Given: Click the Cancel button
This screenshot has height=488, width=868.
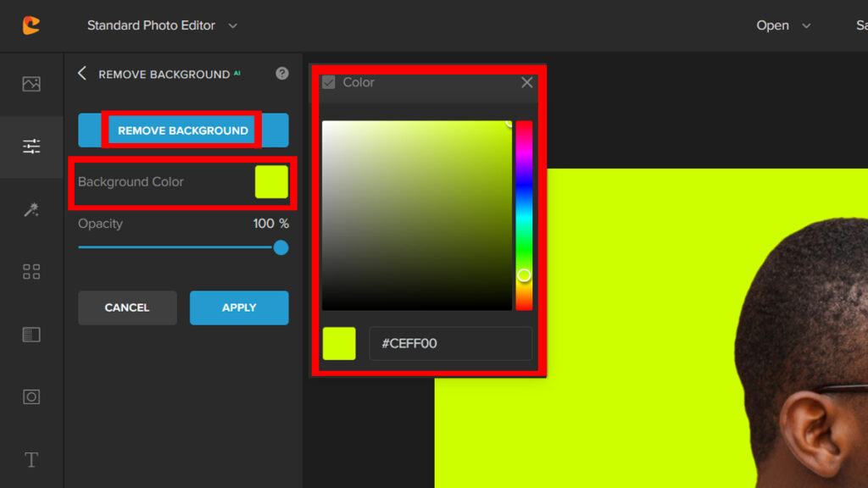Looking at the screenshot, I should click(127, 308).
